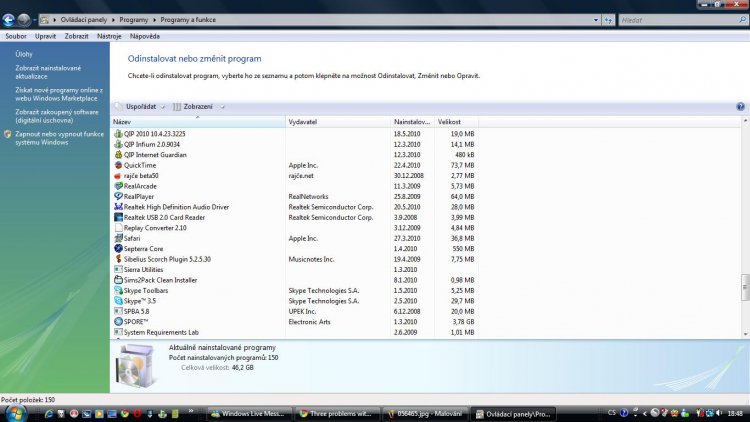The image size is (750, 422).
Task: Select QIP Infium 2.0.9034 icon
Action: coord(118,144)
